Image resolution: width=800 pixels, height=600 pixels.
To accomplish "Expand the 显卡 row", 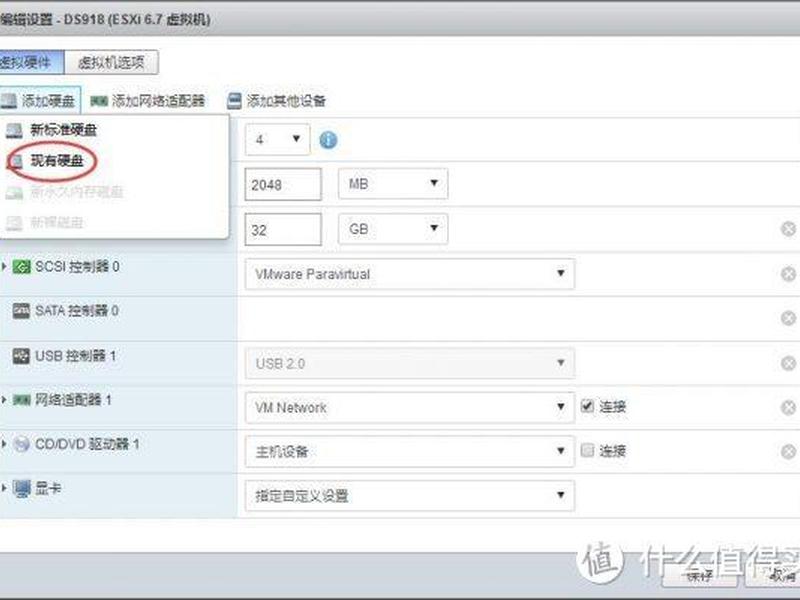I will pos(4,488).
